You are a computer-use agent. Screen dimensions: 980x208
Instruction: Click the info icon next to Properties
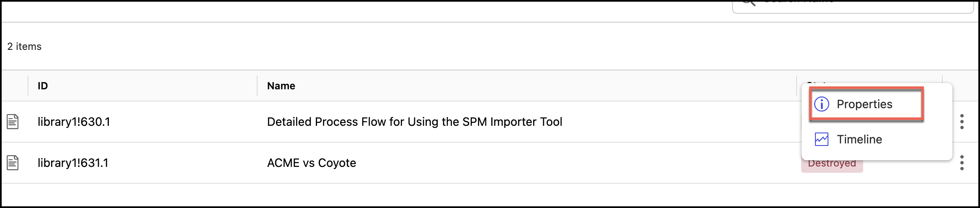point(822,104)
